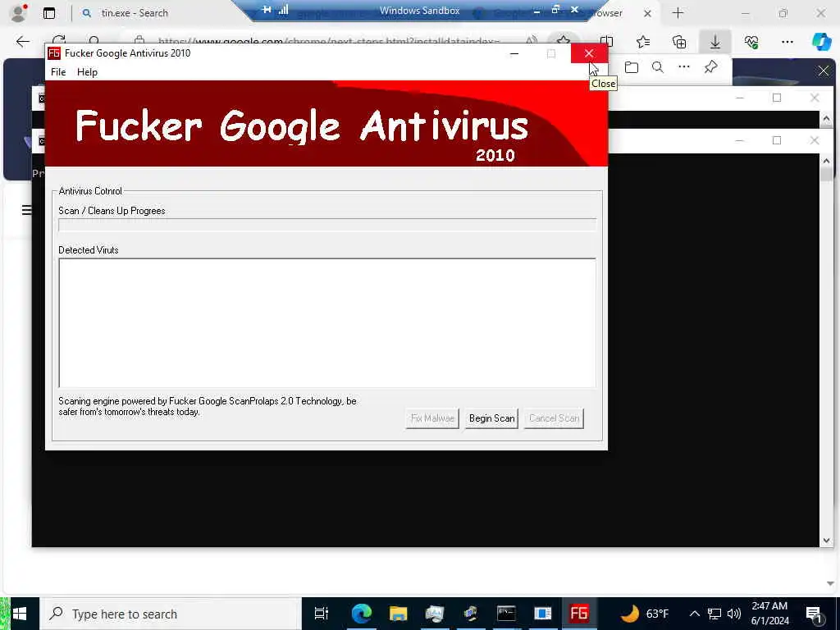Screen dimensions: 840x630
Task: Click the disabled Cancel Scan button
Action: 554,418
